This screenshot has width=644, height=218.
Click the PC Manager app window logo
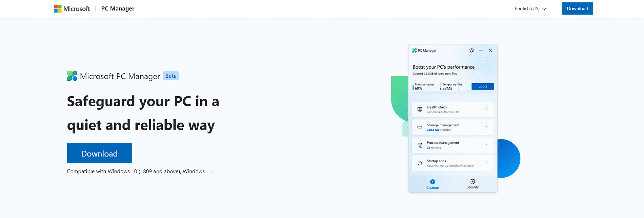[x=414, y=50]
